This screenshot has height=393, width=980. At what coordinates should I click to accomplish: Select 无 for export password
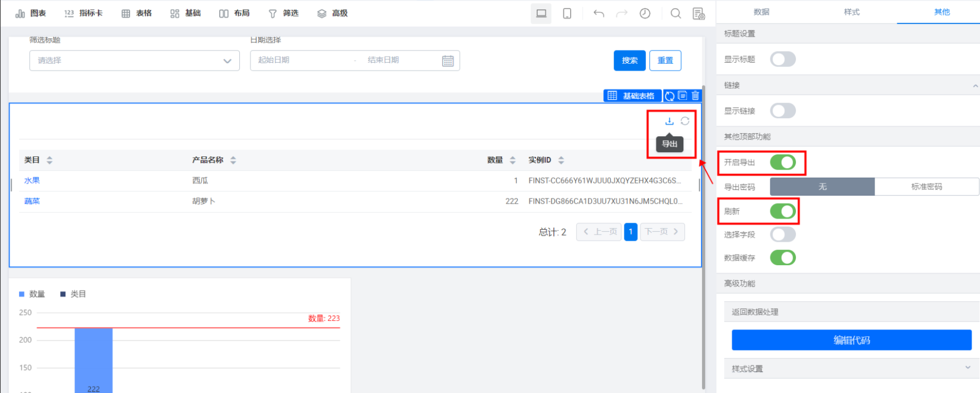(x=822, y=187)
